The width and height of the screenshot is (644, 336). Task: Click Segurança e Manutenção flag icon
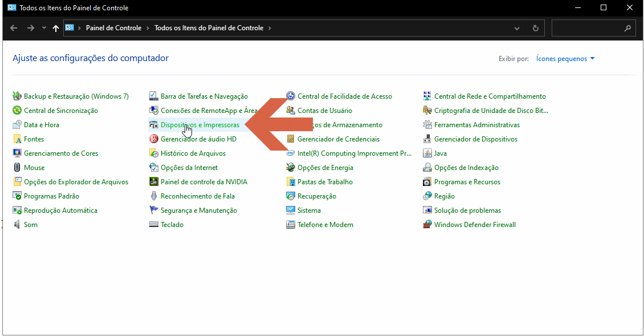pos(154,210)
